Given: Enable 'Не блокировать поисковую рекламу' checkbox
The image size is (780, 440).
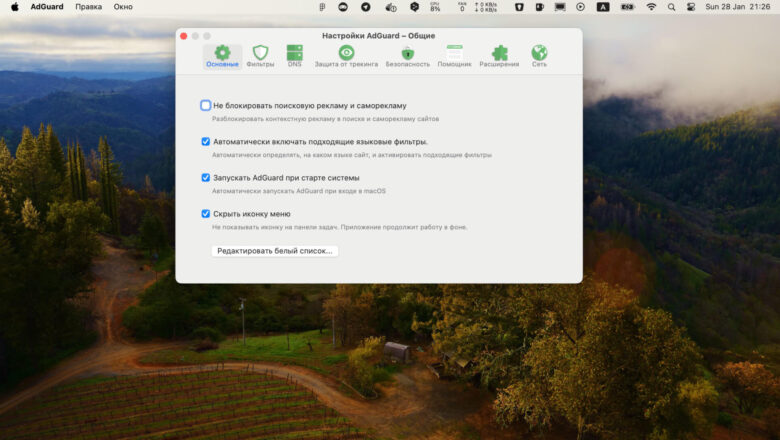Looking at the screenshot, I should pos(205,105).
